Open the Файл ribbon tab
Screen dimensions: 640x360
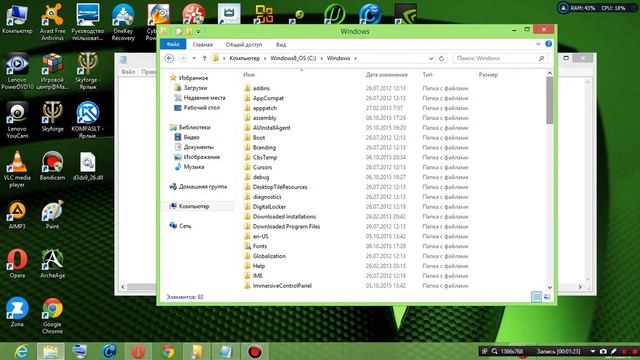[x=173, y=44]
